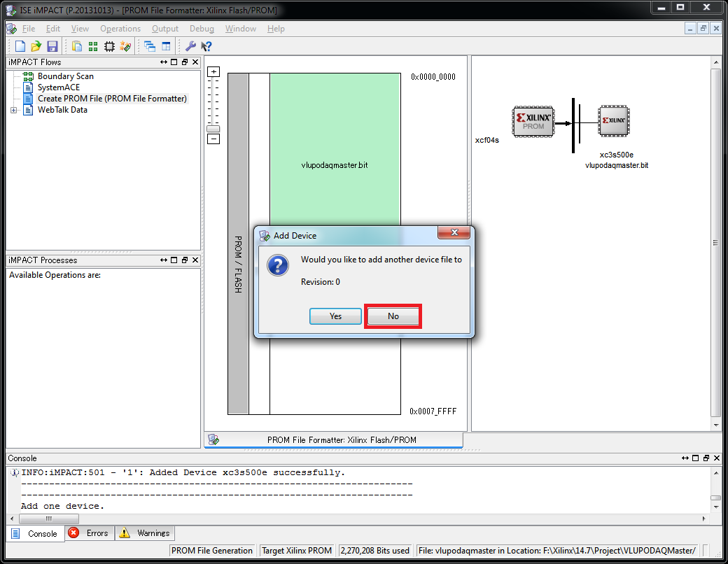728x564 pixels.
Task: Maximize the iMPACT Processes panel
Action: [x=174, y=260]
